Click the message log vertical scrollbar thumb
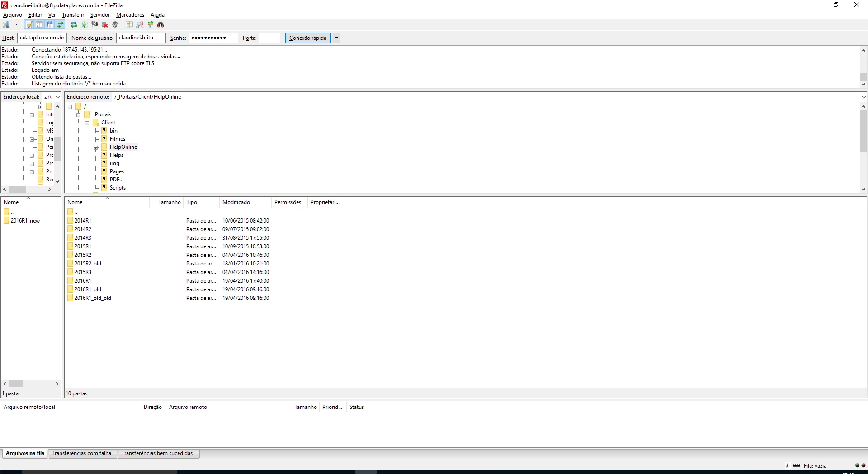The width and height of the screenshot is (868, 474). [863, 77]
